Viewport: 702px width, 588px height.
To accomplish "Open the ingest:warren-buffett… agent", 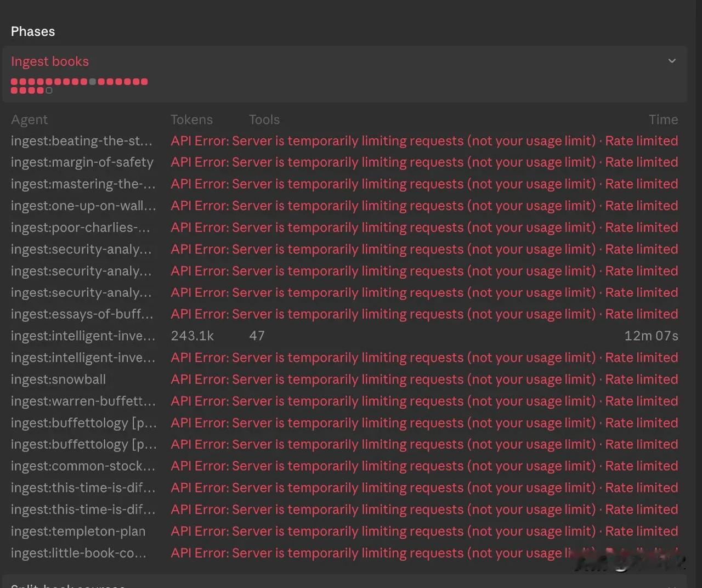I will tap(83, 401).
